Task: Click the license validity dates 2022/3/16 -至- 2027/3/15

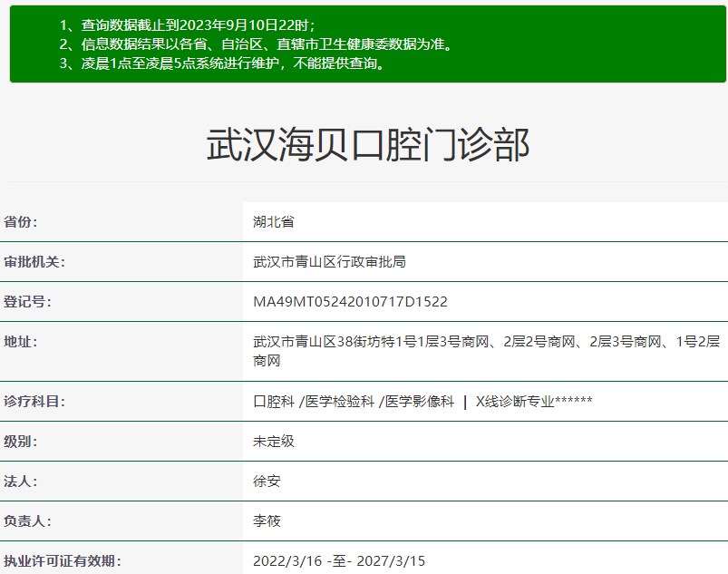Action: pos(339,561)
